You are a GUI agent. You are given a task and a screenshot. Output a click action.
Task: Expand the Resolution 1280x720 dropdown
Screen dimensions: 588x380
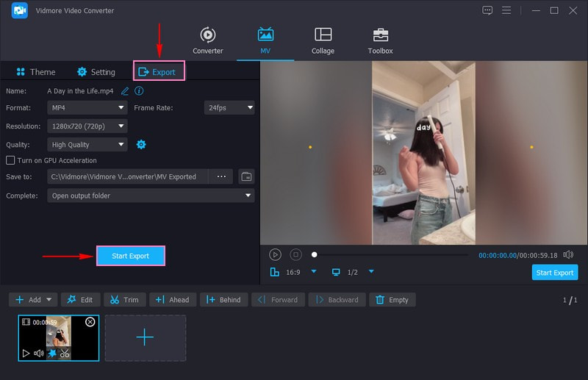coord(87,126)
